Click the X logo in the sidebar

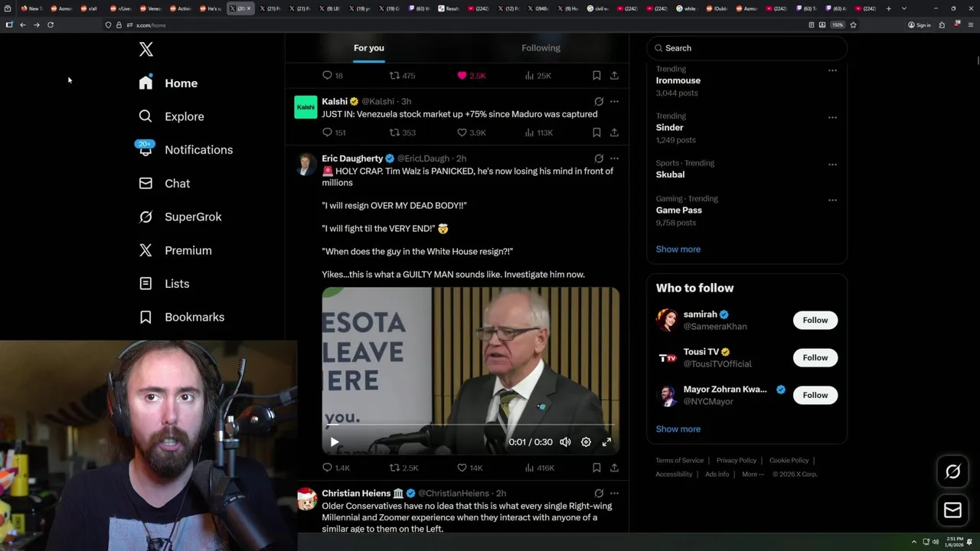pyautogui.click(x=146, y=50)
